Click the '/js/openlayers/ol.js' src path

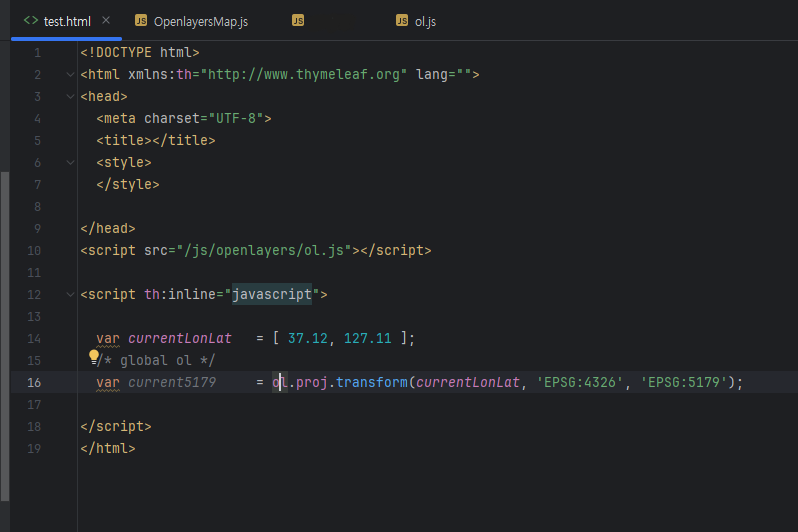[264, 250]
